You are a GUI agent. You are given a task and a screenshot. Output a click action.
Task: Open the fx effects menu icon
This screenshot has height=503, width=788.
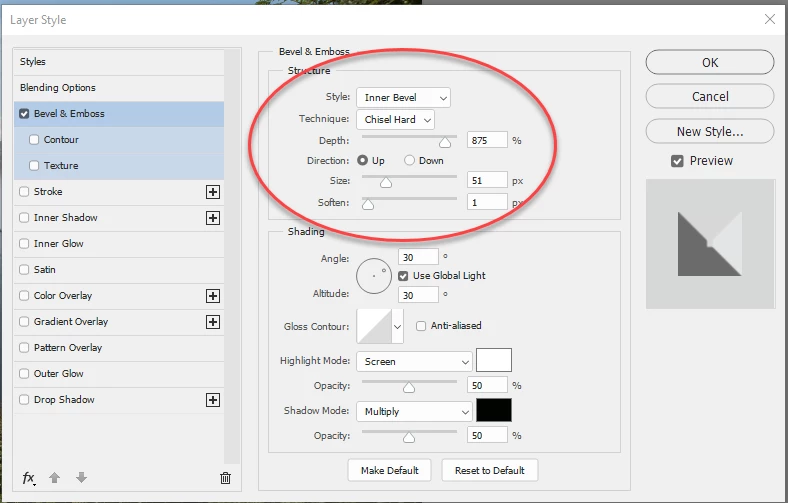(29, 478)
